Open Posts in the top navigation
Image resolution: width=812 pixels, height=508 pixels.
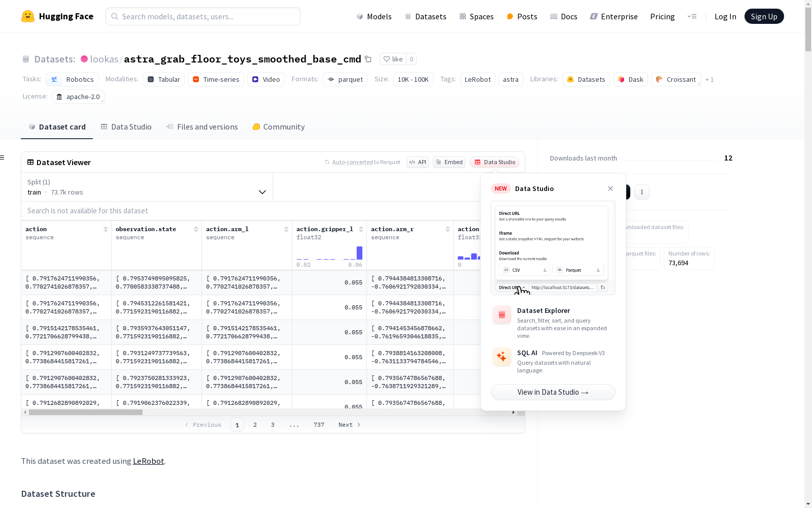pyautogui.click(x=522, y=16)
